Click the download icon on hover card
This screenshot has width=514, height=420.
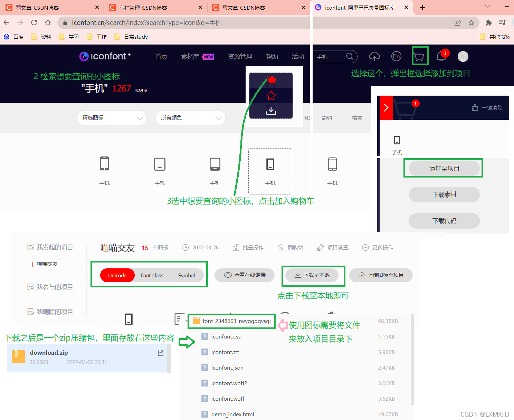point(271,111)
